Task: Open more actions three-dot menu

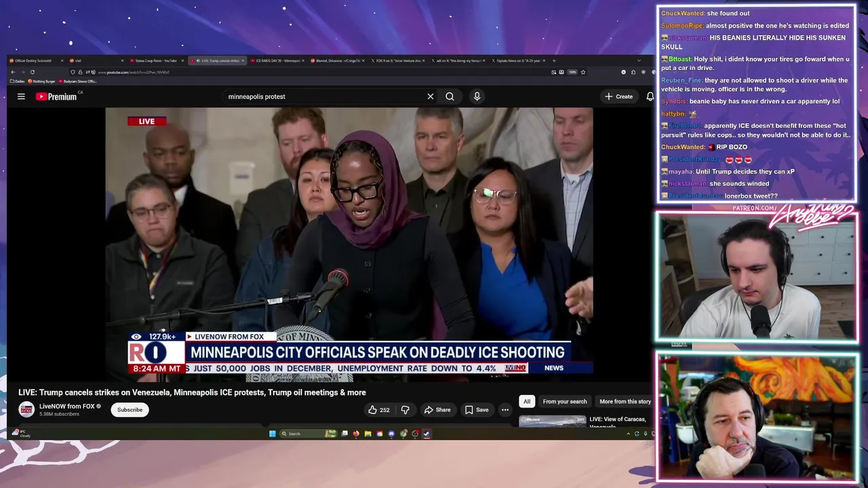Action: (505, 409)
